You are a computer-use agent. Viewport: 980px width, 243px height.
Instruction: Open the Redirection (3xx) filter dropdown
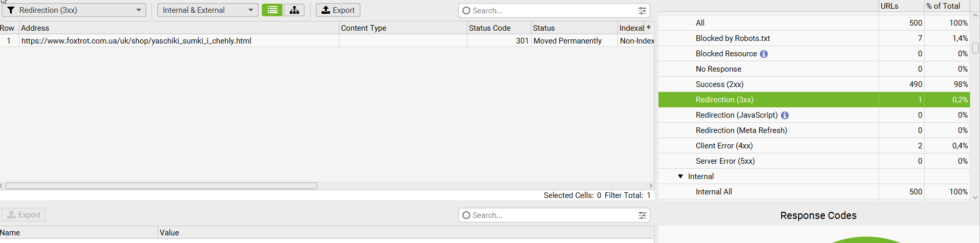74,10
